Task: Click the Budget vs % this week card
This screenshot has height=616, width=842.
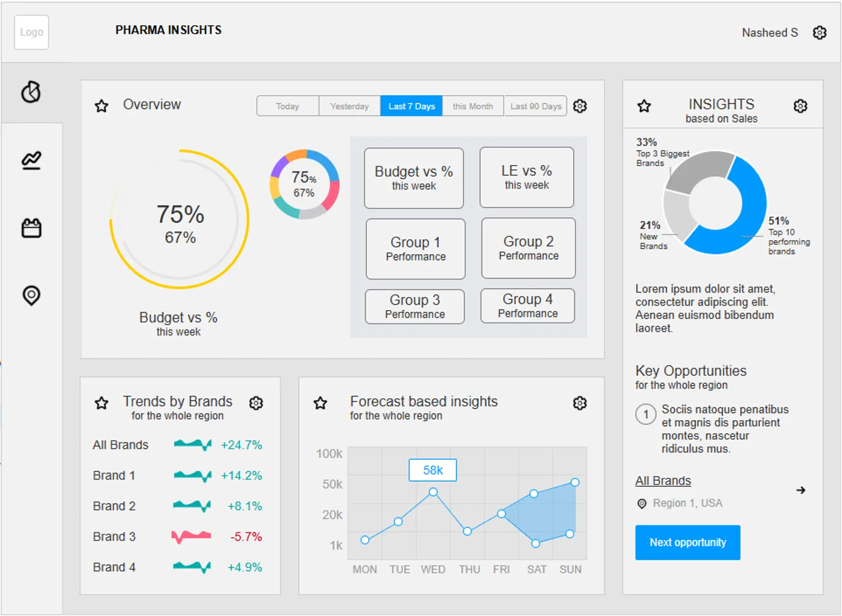Action: point(414,178)
